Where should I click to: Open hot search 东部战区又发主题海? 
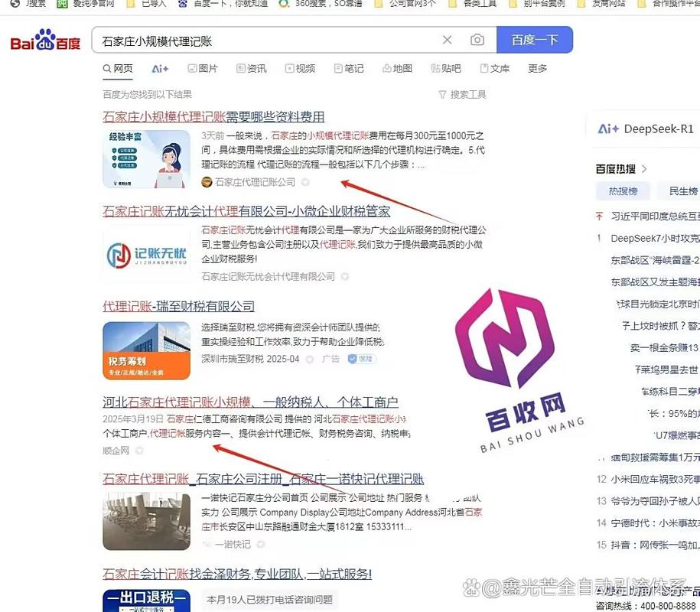[x=655, y=282]
